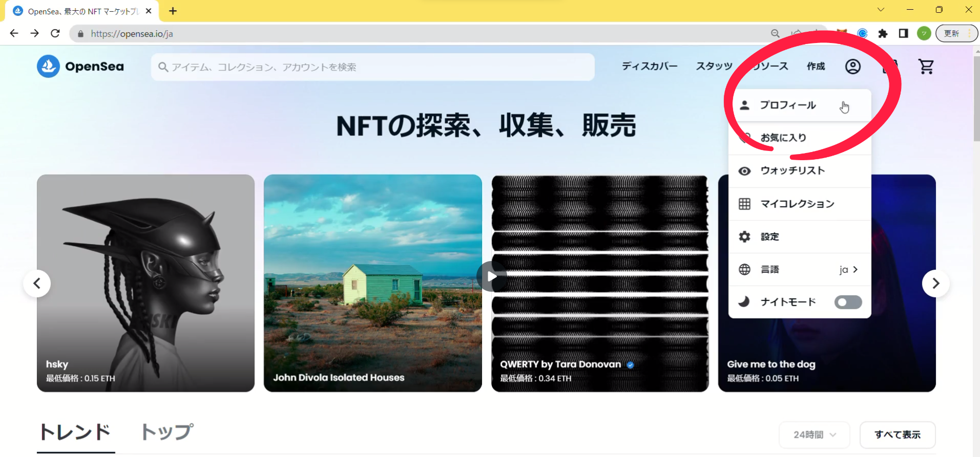Viewport: 980px width, 457px height.
Task: Click the settings gear icon in menu
Action: tap(744, 236)
